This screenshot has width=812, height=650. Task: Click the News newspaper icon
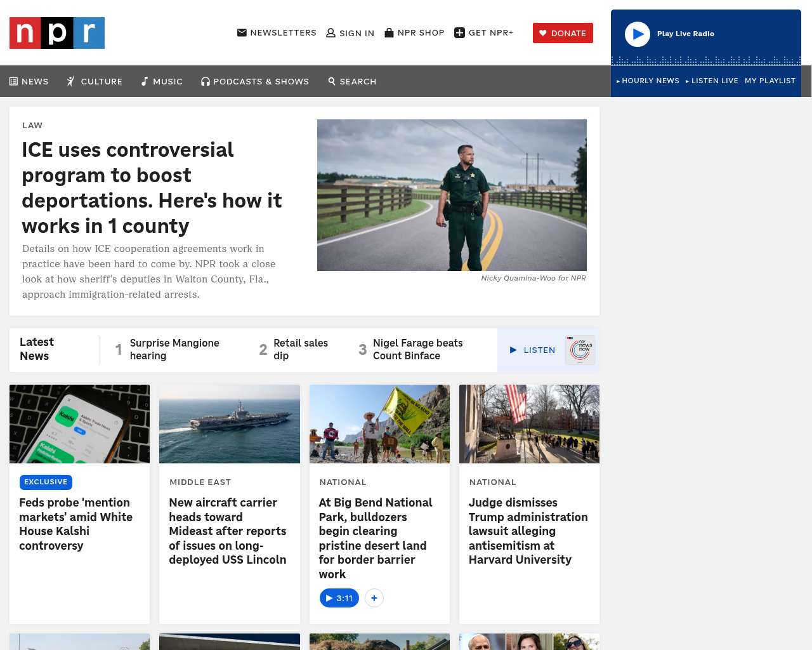(x=13, y=81)
